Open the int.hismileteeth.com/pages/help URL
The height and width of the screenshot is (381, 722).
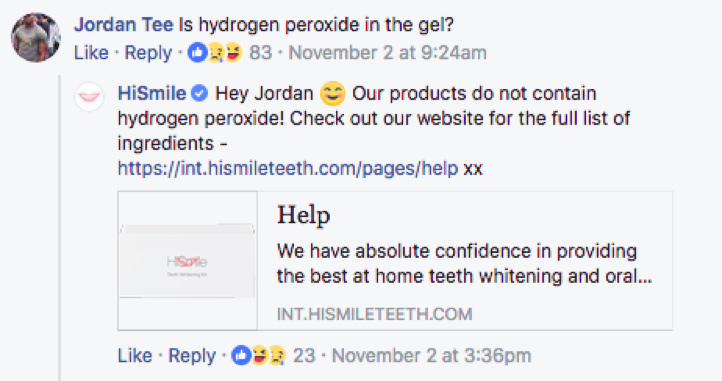(288, 168)
